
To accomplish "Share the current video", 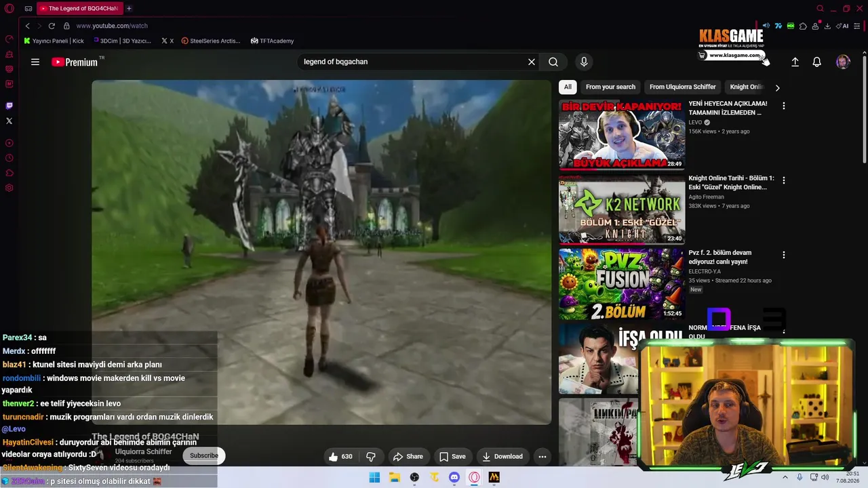I will coord(408,457).
